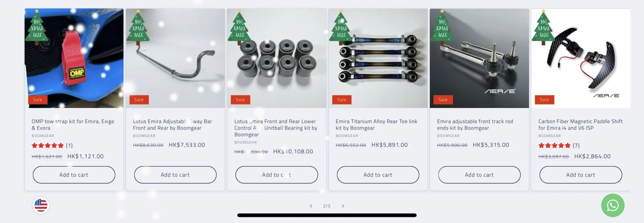Add Titanium Alloy Rear Toe link to cart

pyautogui.click(x=378, y=175)
